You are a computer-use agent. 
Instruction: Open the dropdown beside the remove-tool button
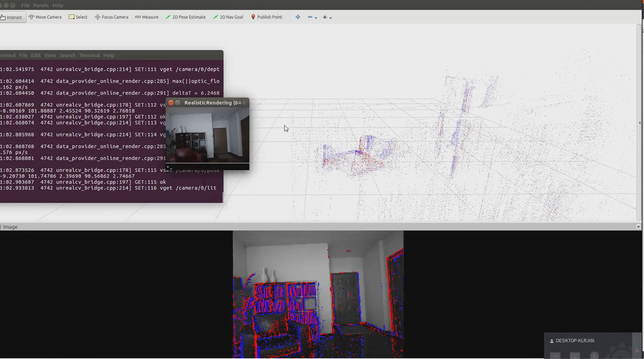coord(316,18)
